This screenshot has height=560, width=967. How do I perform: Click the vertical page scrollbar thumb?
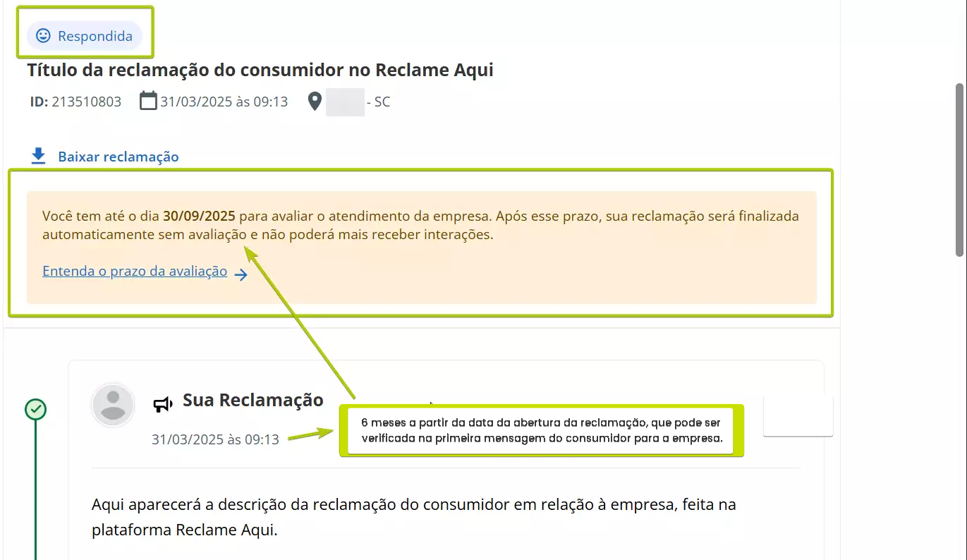pyautogui.click(x=959, y=169)
